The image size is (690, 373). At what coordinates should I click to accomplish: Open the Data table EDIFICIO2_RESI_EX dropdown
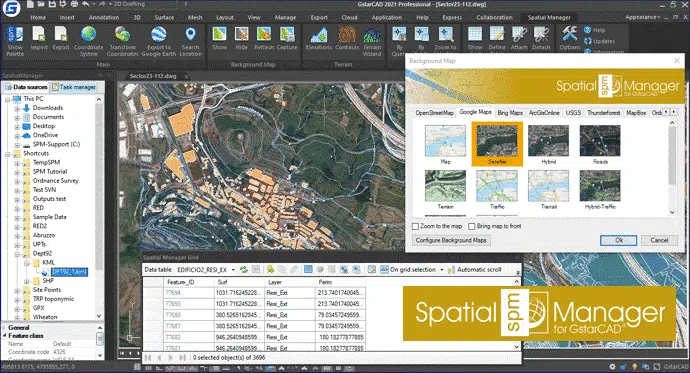(x=233, y=270)
